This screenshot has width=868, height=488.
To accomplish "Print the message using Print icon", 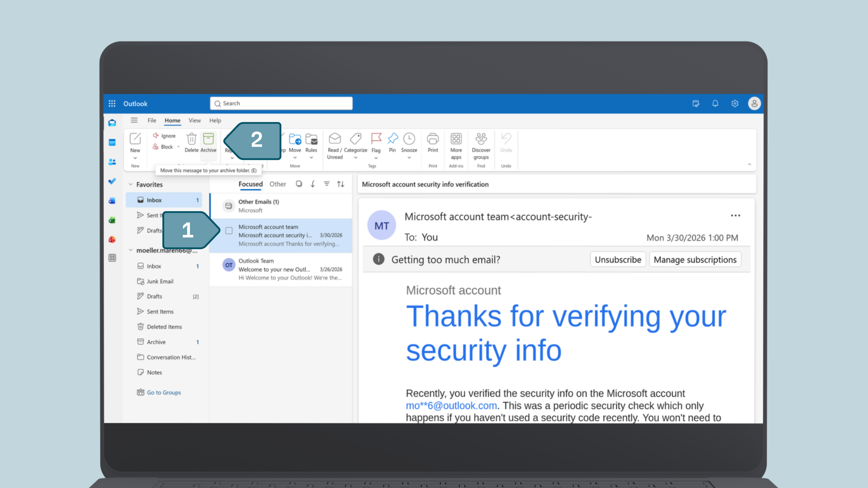I will coord(433,139).
